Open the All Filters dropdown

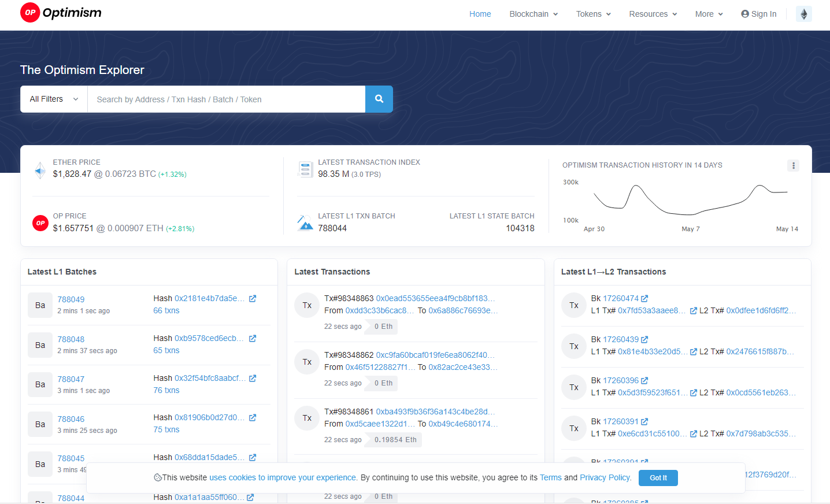coord(53,99)
